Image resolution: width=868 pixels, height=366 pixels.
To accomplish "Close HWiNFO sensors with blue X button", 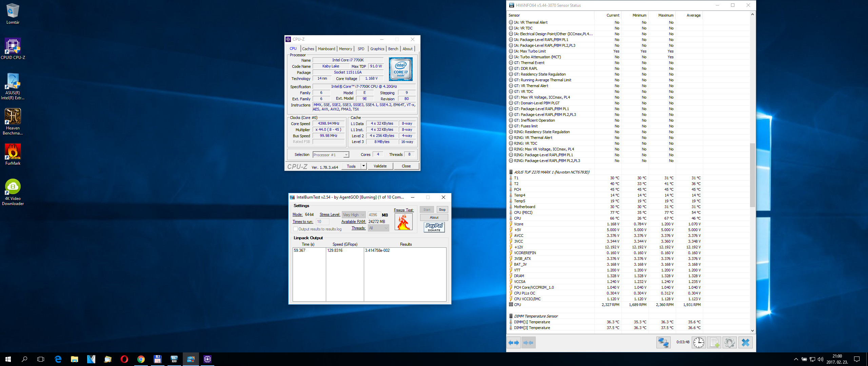I will point(745,343).
